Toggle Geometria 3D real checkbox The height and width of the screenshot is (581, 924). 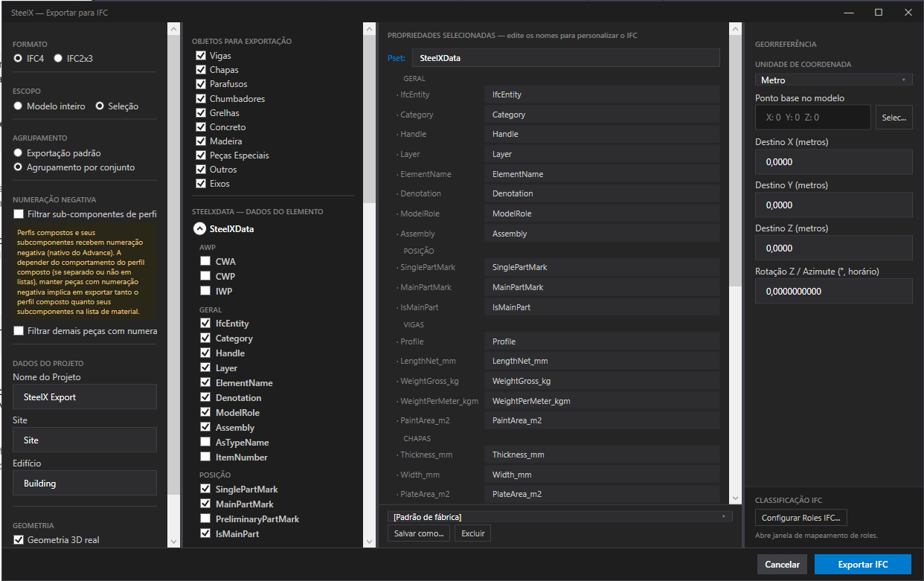click(19, 540)
